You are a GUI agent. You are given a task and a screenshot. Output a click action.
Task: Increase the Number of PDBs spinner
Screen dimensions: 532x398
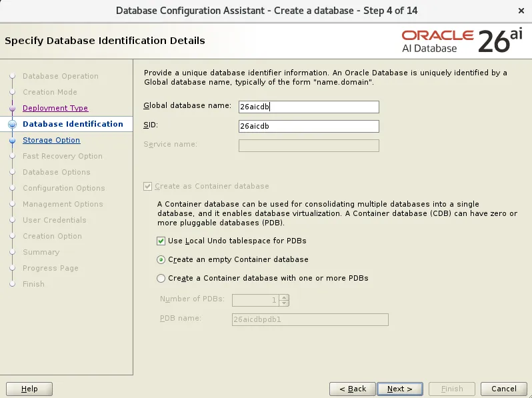pyautogui.click(x=284, y=297)
